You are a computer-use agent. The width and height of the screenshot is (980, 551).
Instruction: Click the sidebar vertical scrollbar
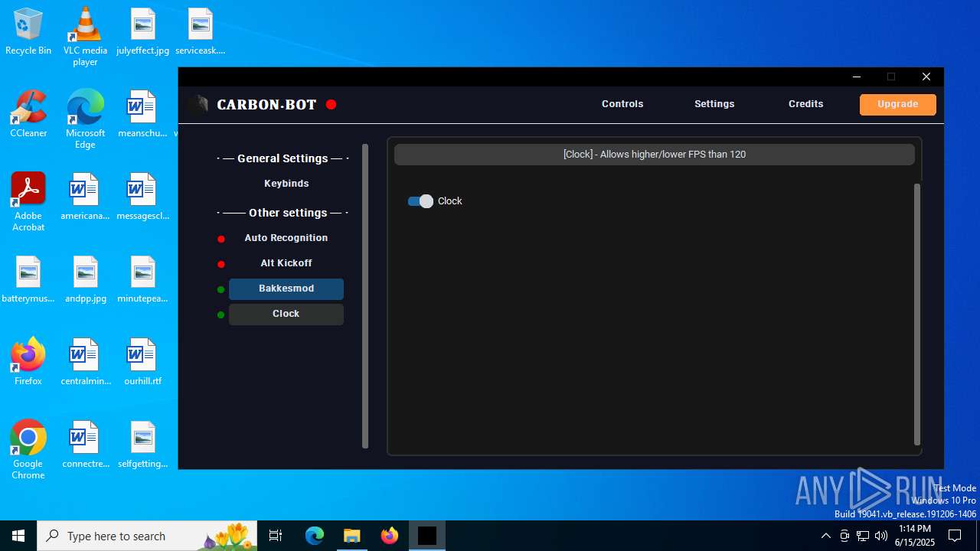[365, 296]
